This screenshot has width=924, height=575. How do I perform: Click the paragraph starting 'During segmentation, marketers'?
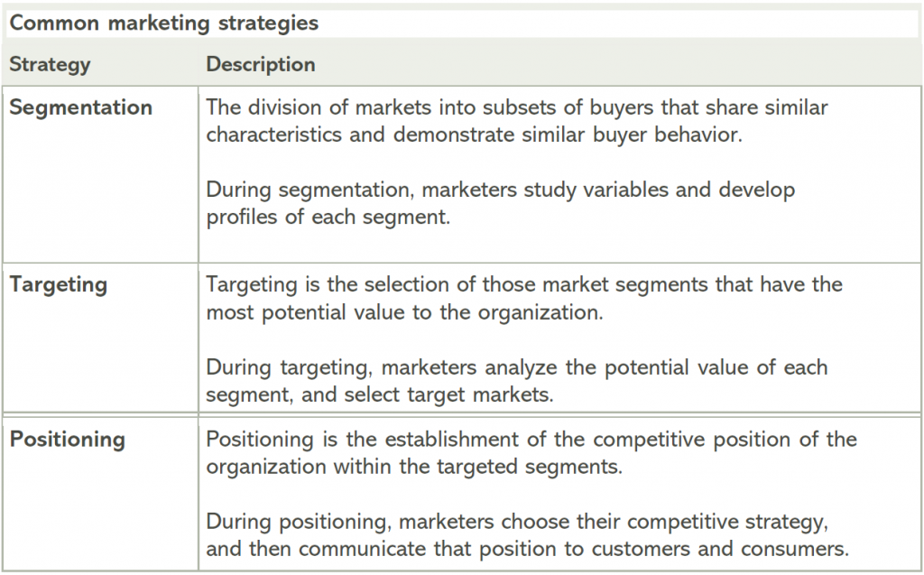pyautogui.click(x=500, y=204)
